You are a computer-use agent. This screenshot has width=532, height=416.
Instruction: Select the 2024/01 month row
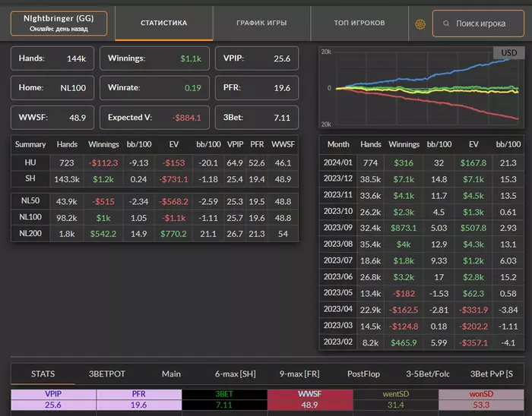[421, 163]
